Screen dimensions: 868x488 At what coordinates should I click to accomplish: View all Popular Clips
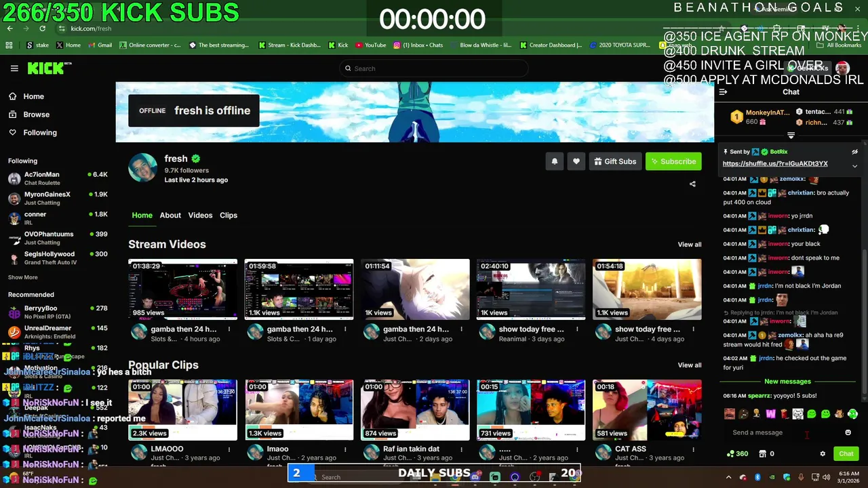[x=689, y=365]
